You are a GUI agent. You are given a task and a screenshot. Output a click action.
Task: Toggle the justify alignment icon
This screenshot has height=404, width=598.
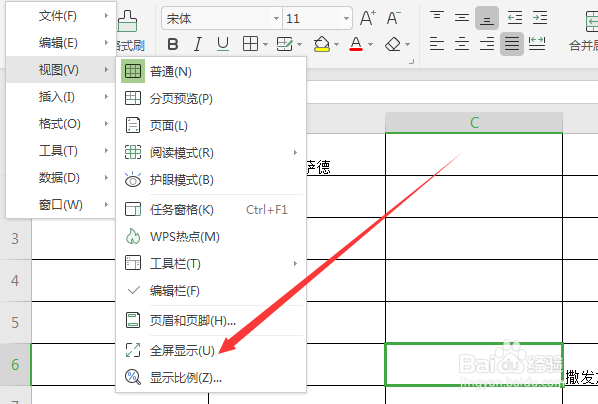pyautogui.click(x=512, y=44)
